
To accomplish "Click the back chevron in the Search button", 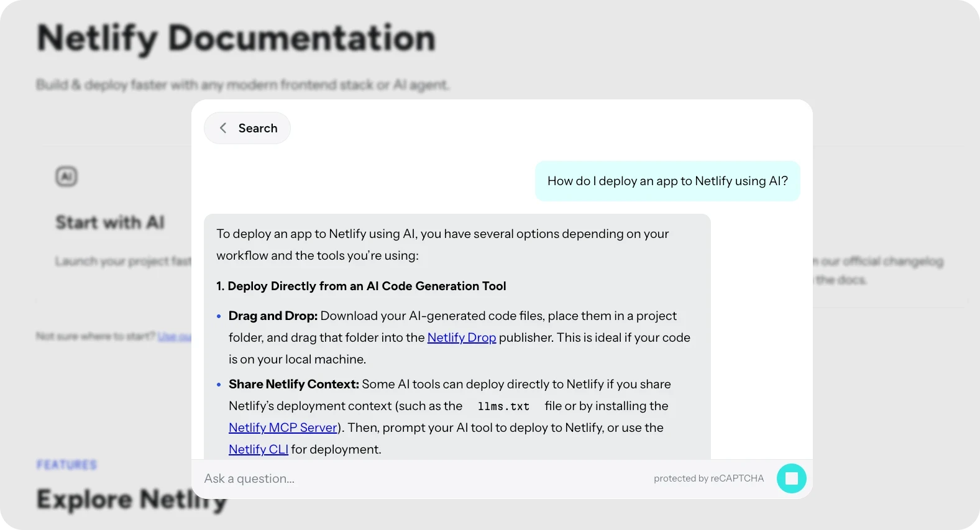I will (x=223, y=128).
